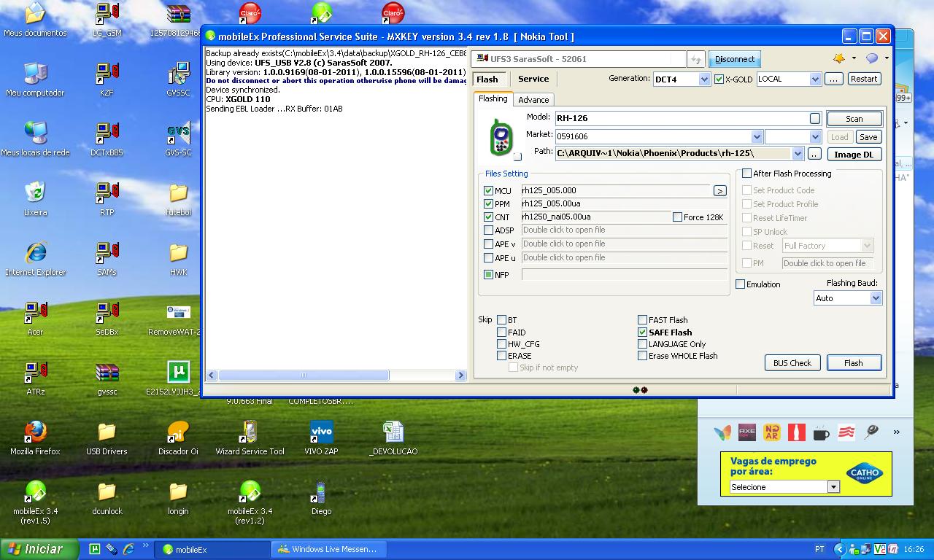934x560 pixels.
Task: Click log scrollbar right arrow
Action: pyautogui.click(x=460, y=375)
